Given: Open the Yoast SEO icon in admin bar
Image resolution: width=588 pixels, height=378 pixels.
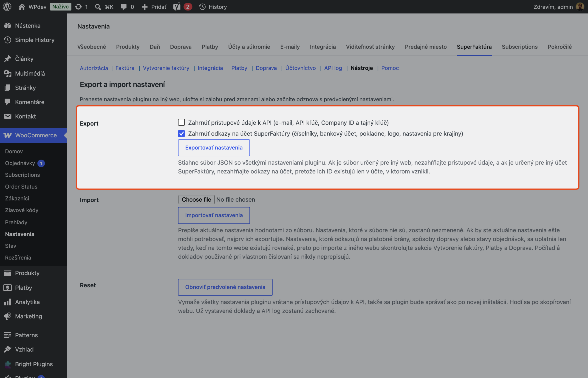Looking at the screenshot, I should pos(177,7).
